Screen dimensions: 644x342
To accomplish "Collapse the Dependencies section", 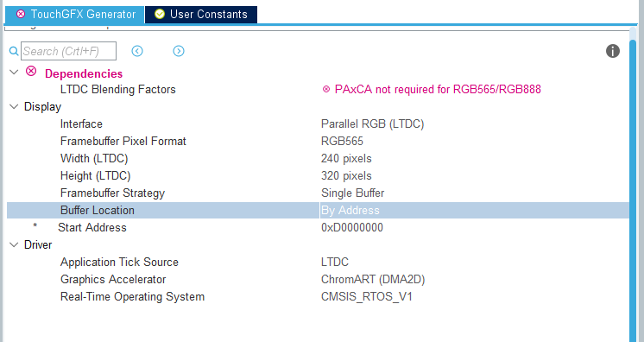I will [x=14, y=73].
